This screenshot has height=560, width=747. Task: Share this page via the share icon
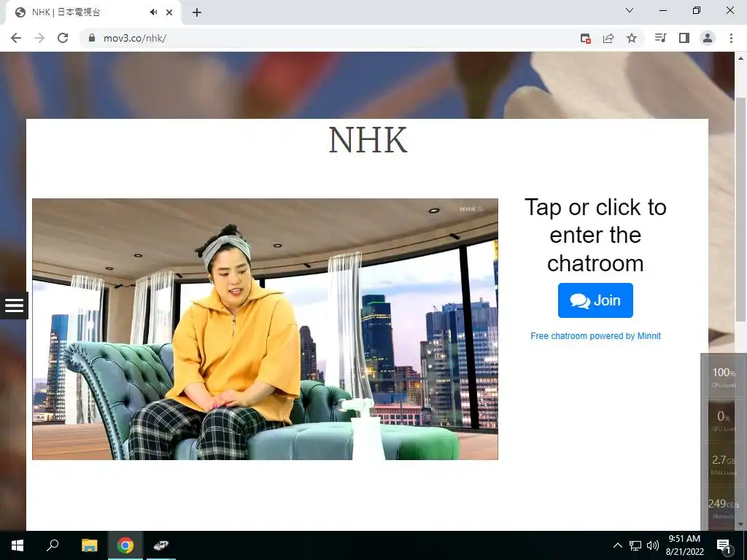(x=608, y=38)
